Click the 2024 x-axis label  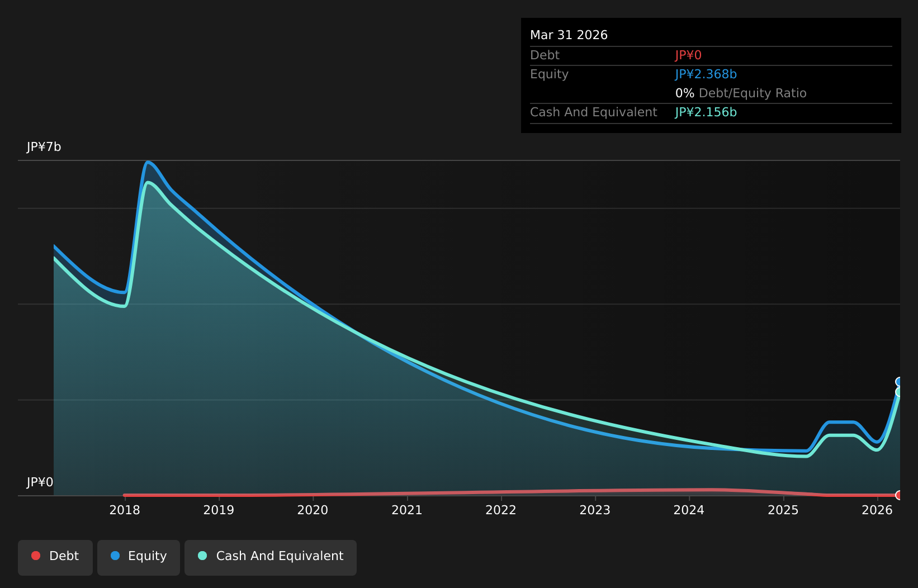point(689,510)
